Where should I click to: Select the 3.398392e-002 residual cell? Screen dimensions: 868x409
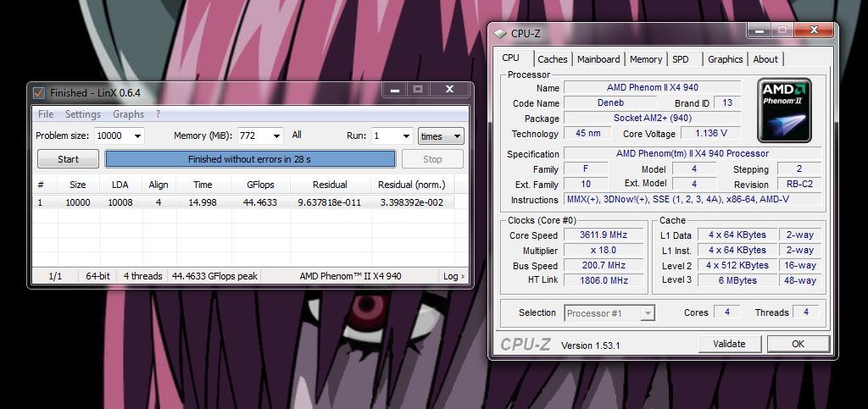[411, 202]
